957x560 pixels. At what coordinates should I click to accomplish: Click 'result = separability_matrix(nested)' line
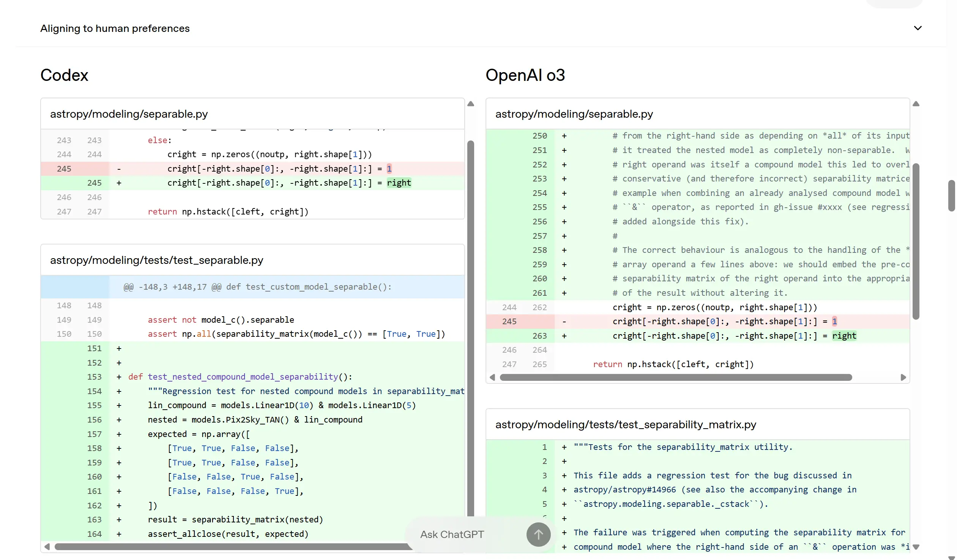[x=252, y=520]
